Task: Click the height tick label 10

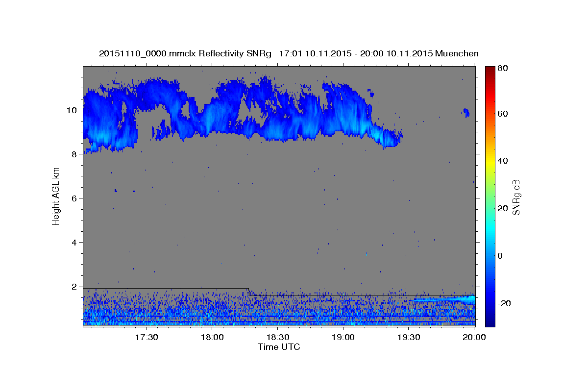Action: click(73, 110)
